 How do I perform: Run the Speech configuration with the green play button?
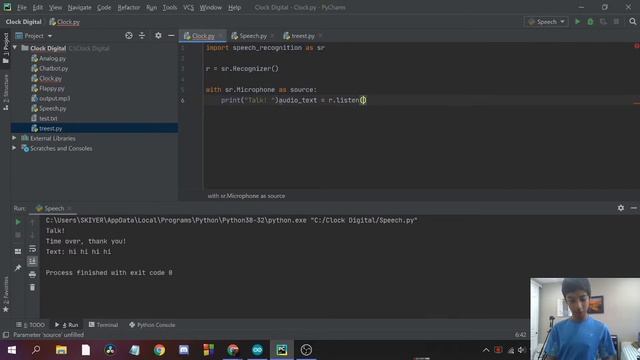pos(577,22)
